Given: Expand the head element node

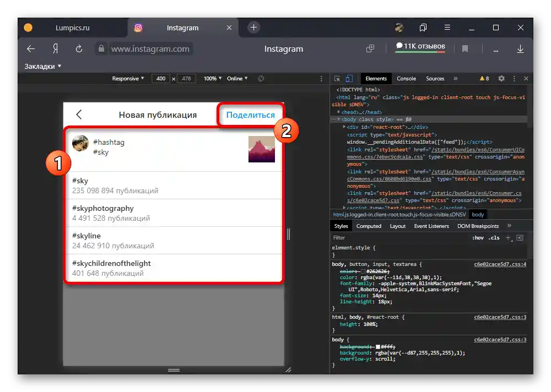Looking at the screenshot, I should click(339, 112).
